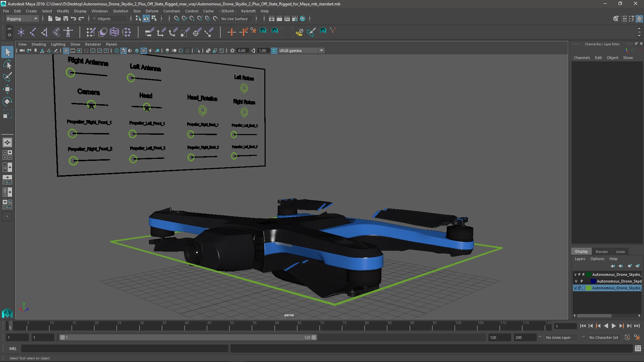
Task: Click the layer list horizontal scrollbar
Action: 594,316
